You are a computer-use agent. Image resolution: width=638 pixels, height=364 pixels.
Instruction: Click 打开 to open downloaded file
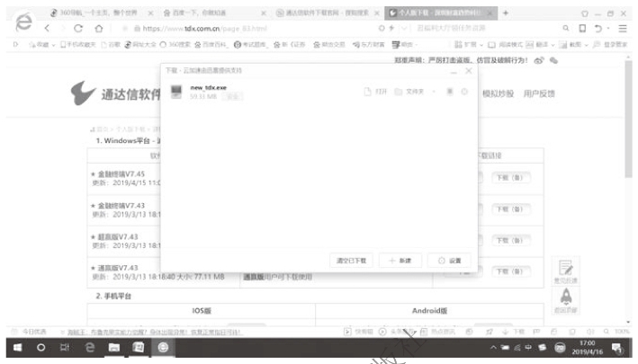pyautogui.click(x=375, y=92)
